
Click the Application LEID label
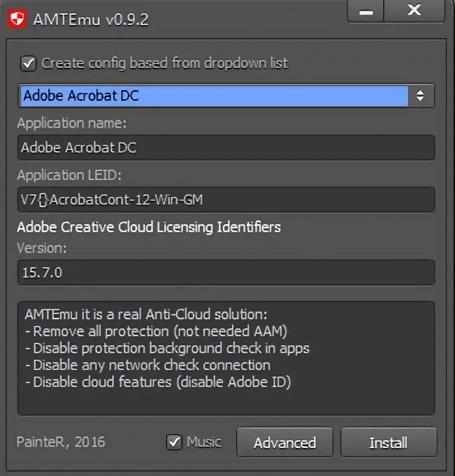(69, 175)
